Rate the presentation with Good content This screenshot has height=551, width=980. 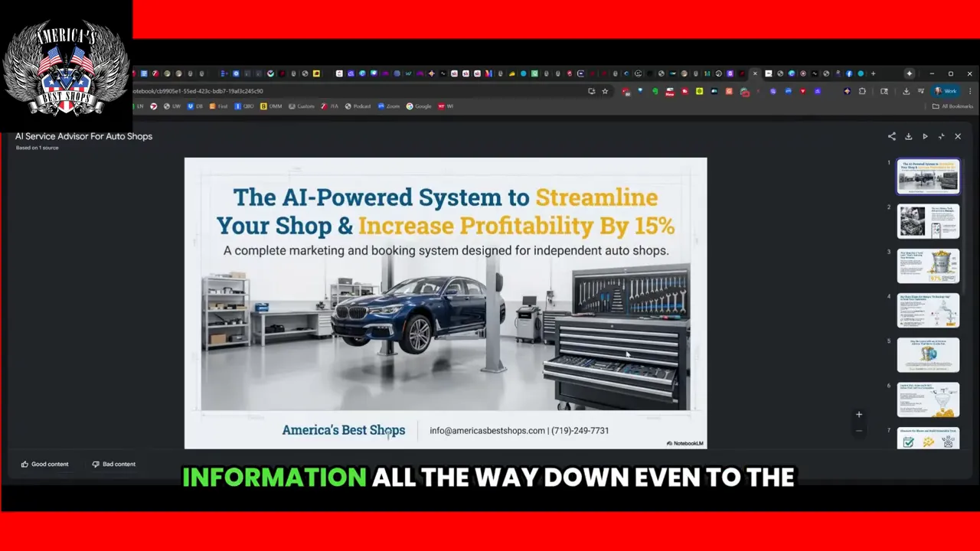pos(44,464)
